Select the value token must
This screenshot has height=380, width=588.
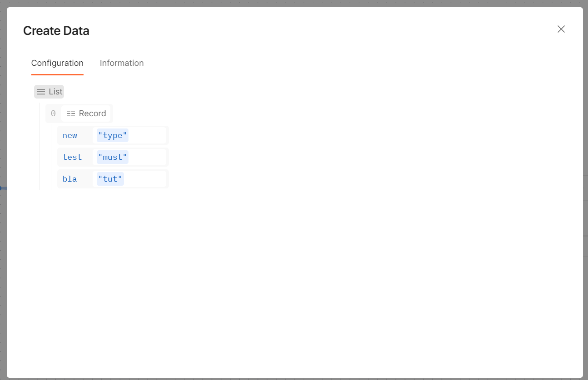point(112,157)
